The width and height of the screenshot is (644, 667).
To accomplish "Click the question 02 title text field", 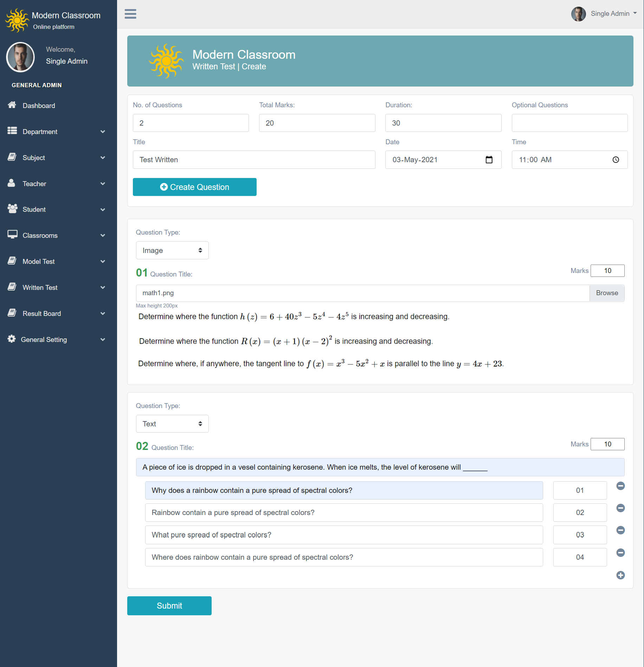I will 380,467.
